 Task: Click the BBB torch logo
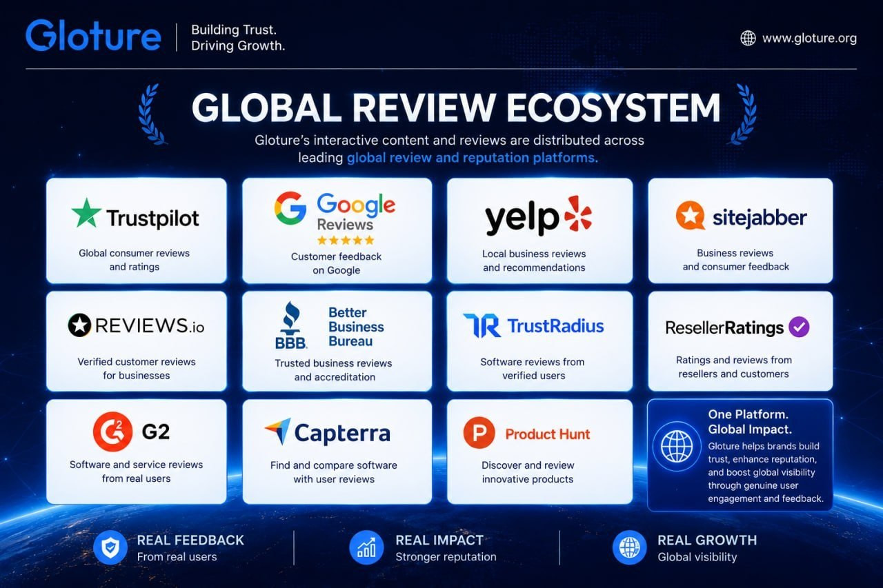point(291,324)
